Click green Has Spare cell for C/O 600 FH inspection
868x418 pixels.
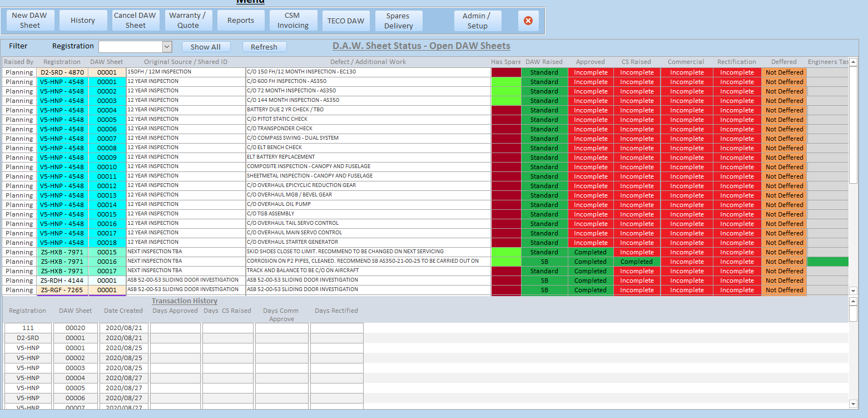tap(506, 82)
